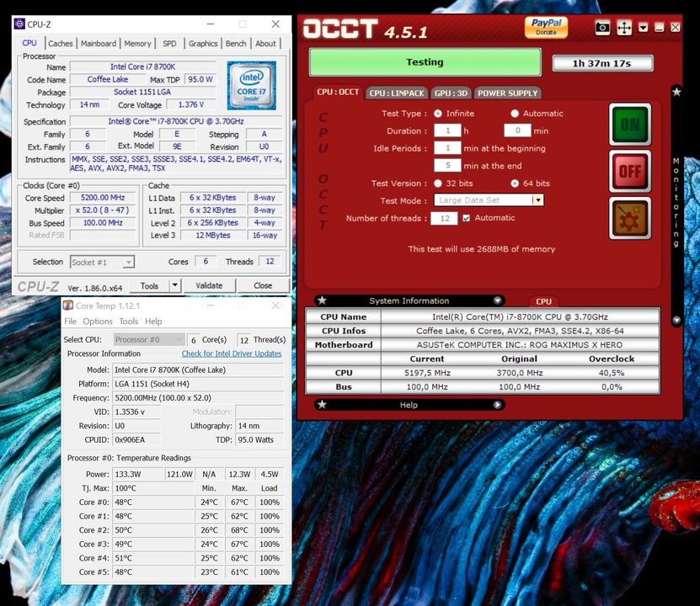This screenshot has width=700, height=606.
Task: Open the Help menu in Core Temp
Action: tap(153, 321)
